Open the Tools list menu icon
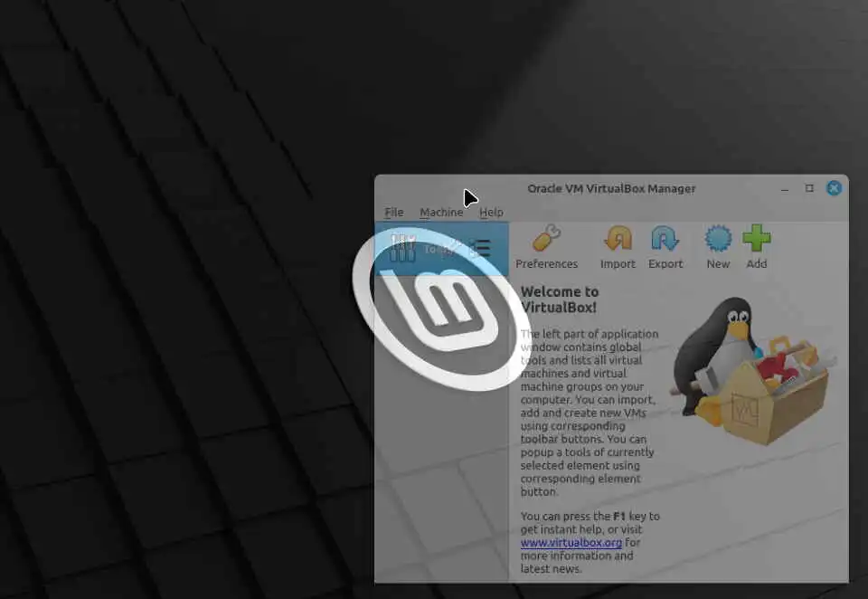 [480, 248]
